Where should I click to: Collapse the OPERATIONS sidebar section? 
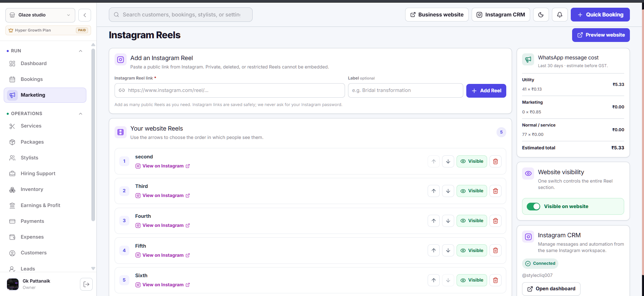[81, 114]
